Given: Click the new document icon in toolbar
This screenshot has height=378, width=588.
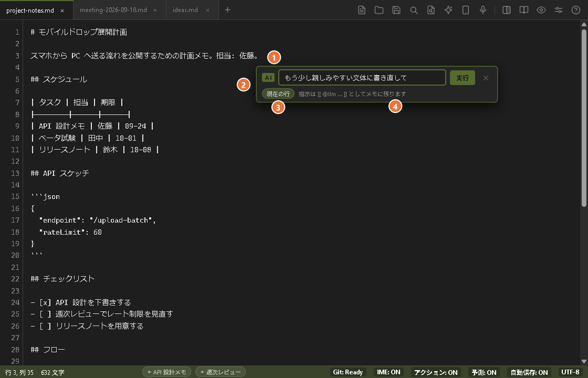Looking at the screenshot, I should click(x=362, y=10).
